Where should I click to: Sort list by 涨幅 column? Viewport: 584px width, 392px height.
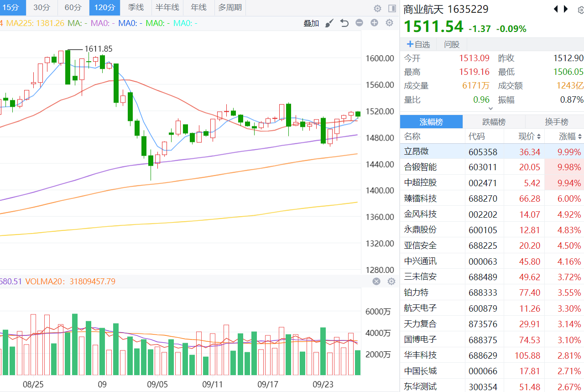click(570, 136)
